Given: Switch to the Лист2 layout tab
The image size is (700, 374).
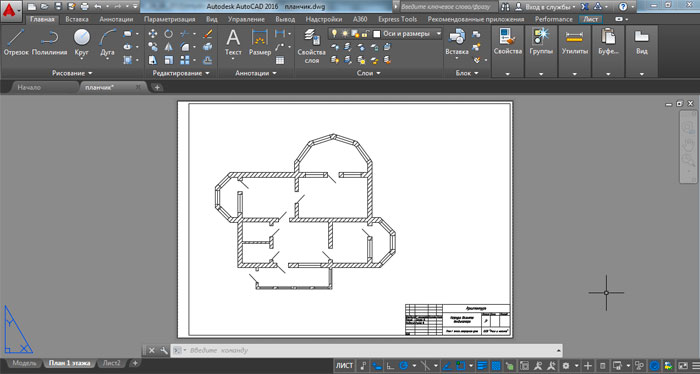Looking at the screenshot, I should point(111,363).
